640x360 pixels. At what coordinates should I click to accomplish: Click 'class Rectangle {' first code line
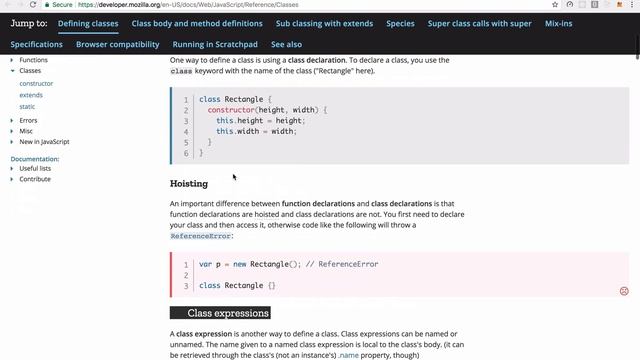point(235,99)
